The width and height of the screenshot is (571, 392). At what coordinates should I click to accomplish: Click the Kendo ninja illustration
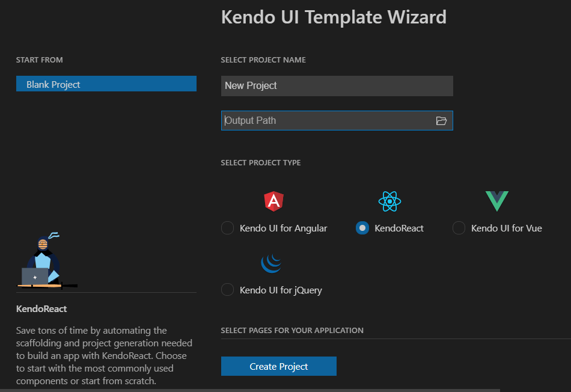[47, 261]
